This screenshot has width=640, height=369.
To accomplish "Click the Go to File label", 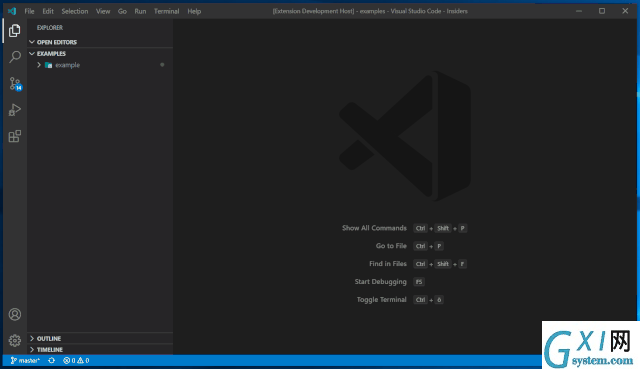I will [391, 246].
